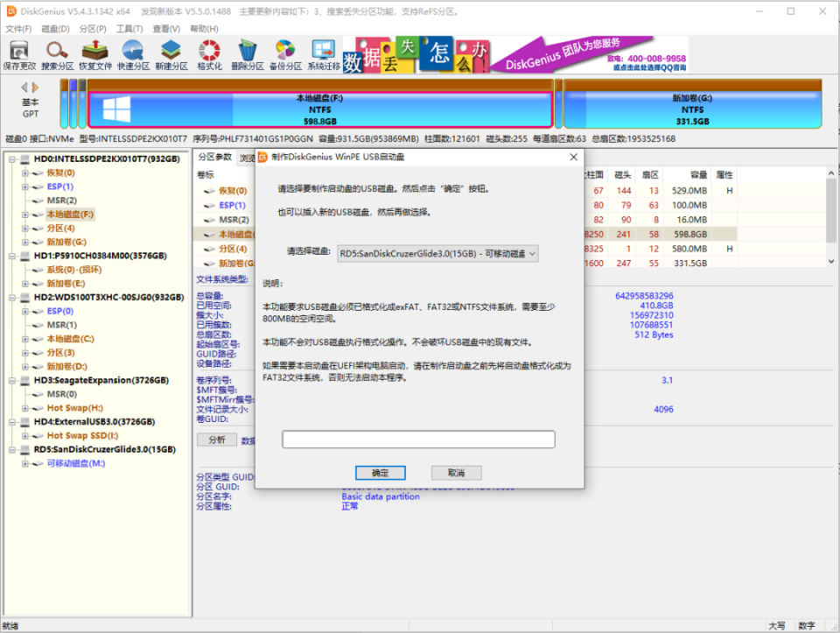Select the HD4 ExternalUSB3.0 disk
The width and height of the screenshot is (840, 633).
tap(94, 422)
